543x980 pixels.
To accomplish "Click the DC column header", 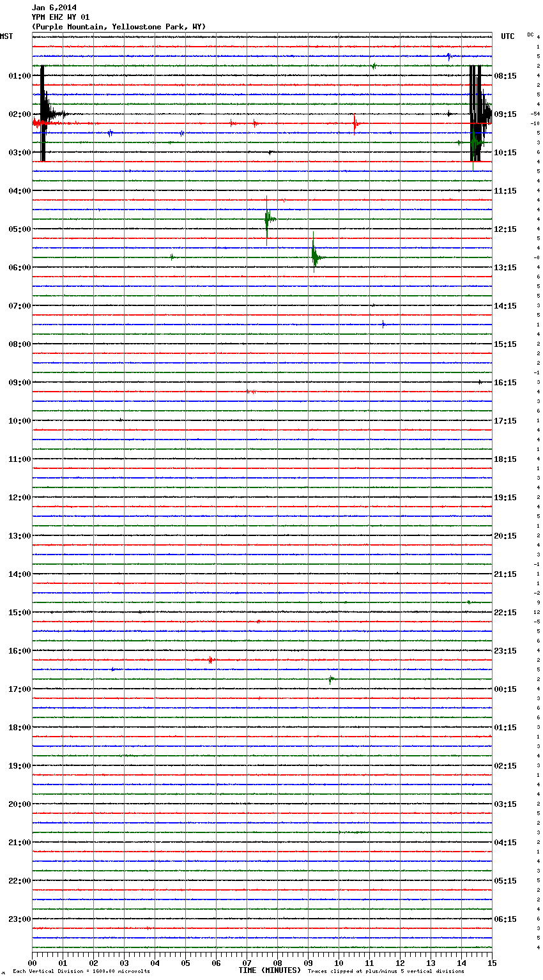I will pos(530,34).
